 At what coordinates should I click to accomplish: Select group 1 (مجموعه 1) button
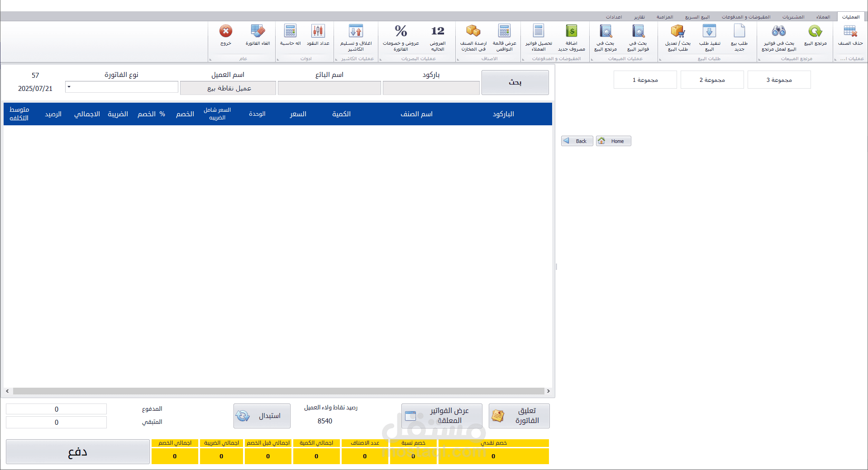point(645,80)
